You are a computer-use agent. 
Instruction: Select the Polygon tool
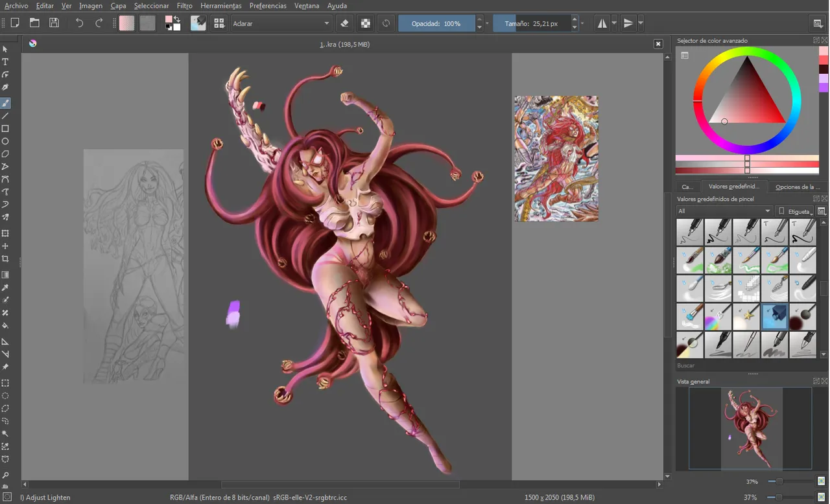click(5, 154)
